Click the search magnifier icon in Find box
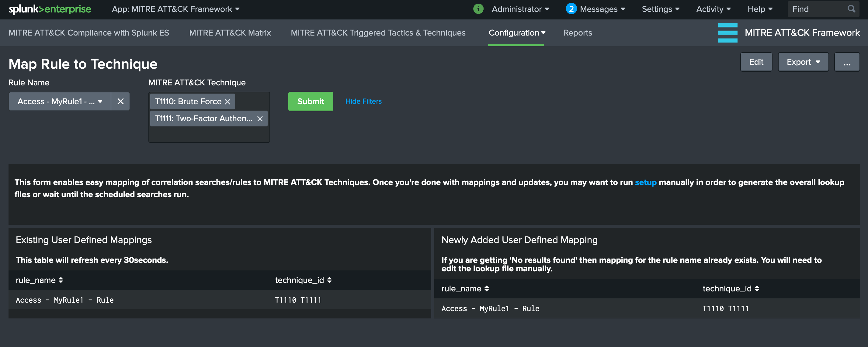The width and height of the screenshot is (868, 347). [x=851, y=9]
